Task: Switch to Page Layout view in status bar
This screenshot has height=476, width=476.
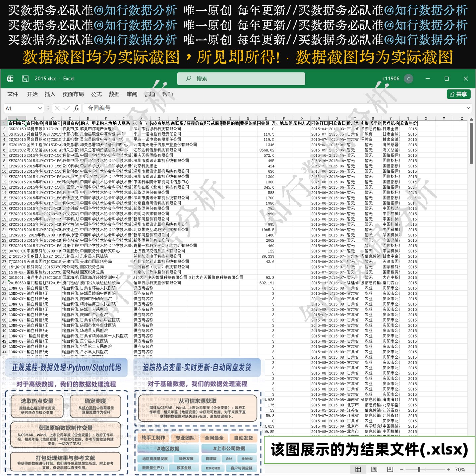Action: pos(374,469)
